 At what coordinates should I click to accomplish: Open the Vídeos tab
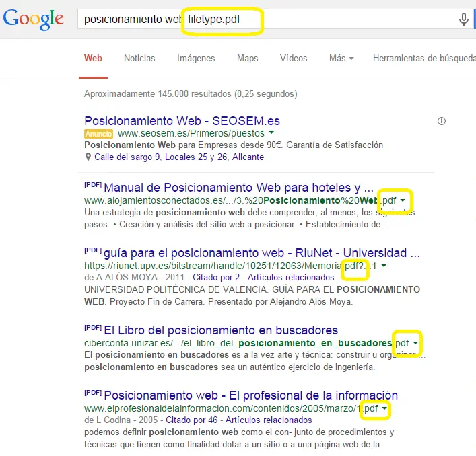294,59
